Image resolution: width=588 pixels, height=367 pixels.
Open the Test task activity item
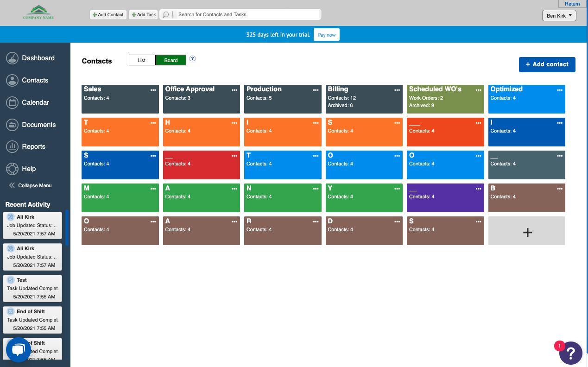(x=32, y=288)
